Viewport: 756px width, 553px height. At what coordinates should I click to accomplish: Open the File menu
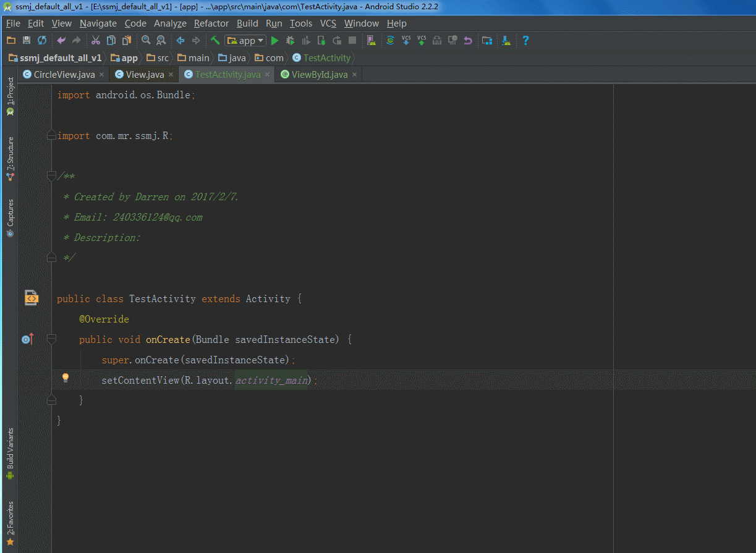(x=13, y=23)
